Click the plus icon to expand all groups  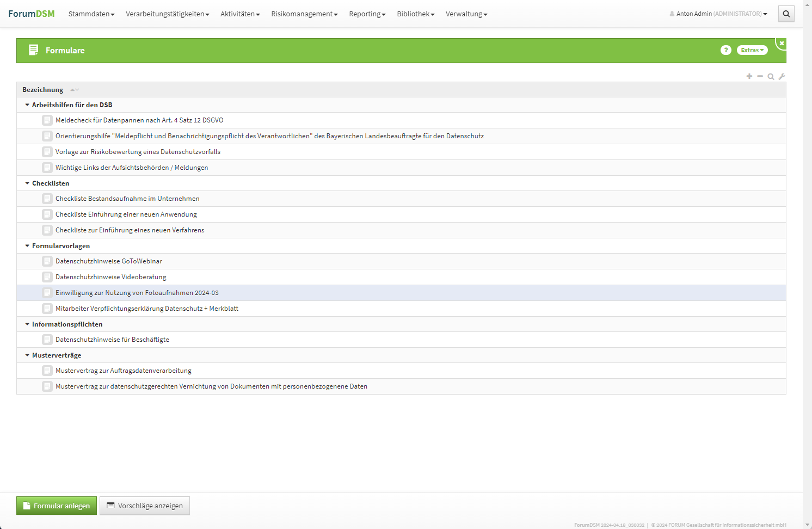(749, 76)
